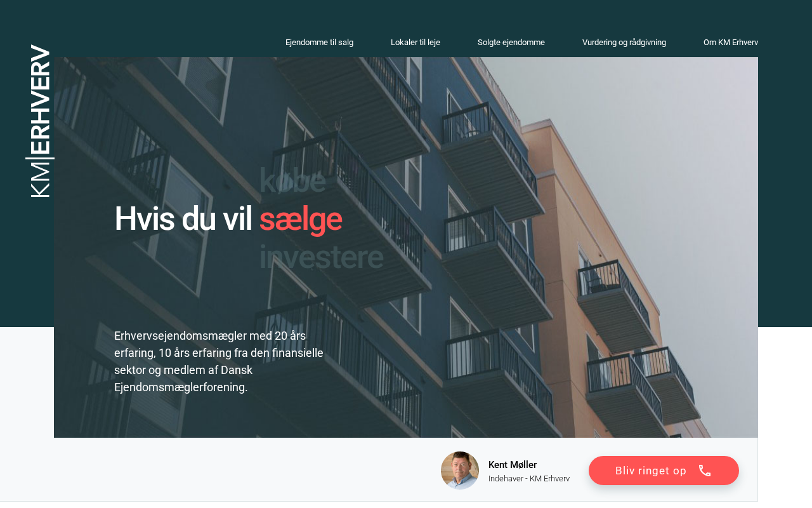Viewport: 812px width, 508px height.
Task: Click the KM part of the logo
Action: pyautogui.click(x=40, y=180)
